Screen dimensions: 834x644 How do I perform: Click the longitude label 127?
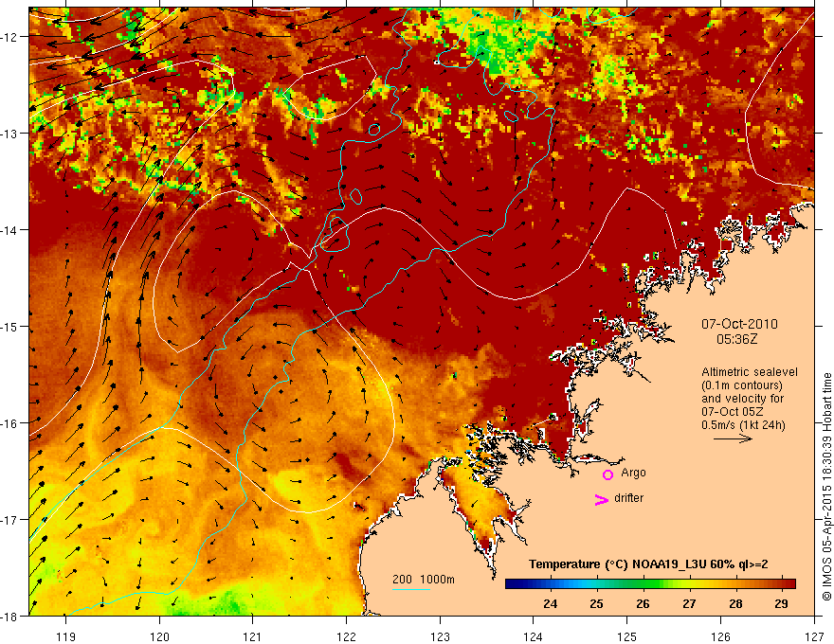click(814, 636)
